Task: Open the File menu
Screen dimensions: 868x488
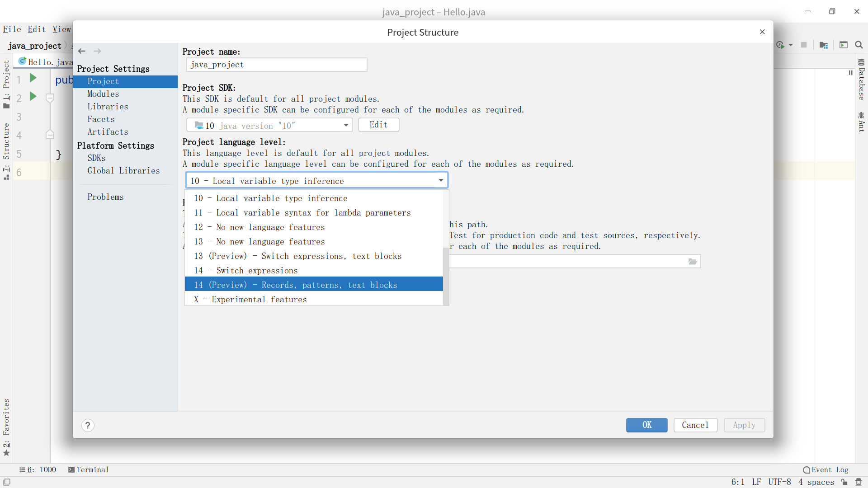Action: tap(12, 29)
